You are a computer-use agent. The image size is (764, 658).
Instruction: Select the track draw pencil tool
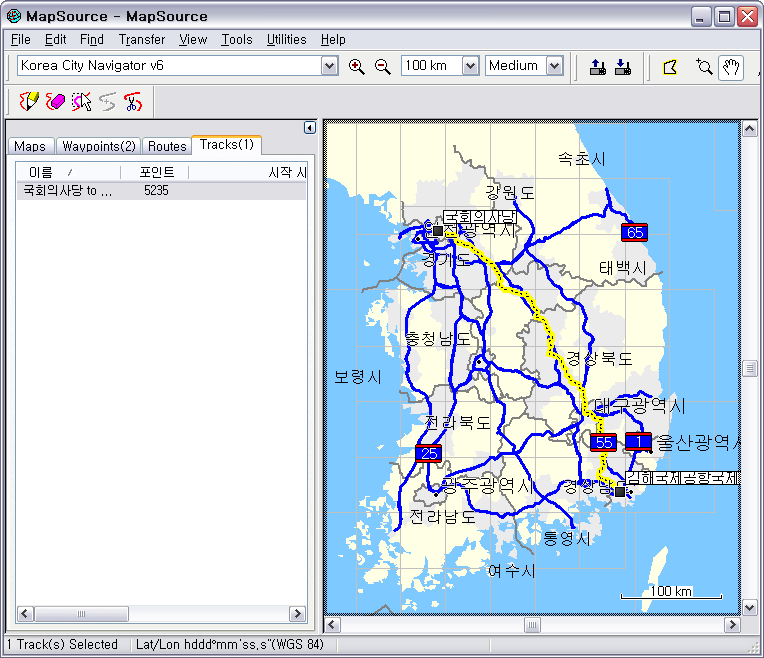[x=29, y=101]
